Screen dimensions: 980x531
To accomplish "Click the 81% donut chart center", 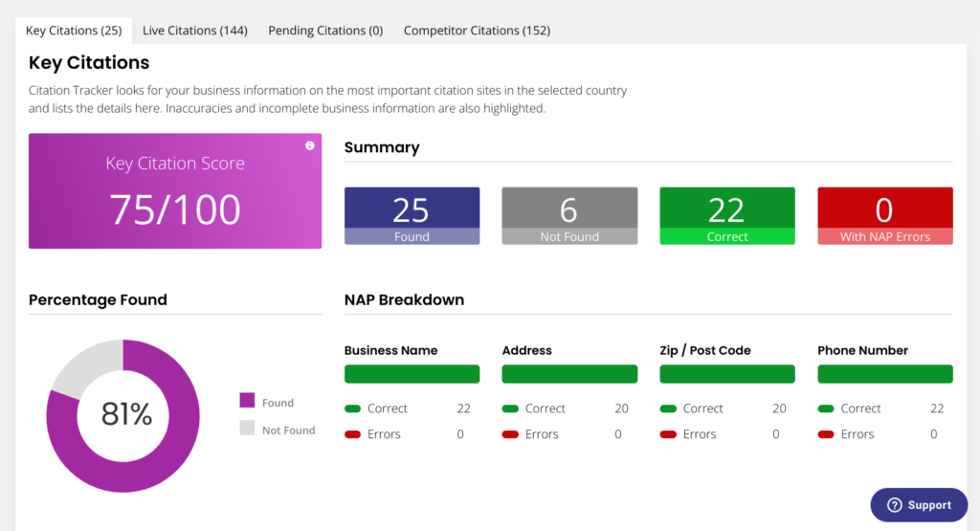I will (x=126, y=414).
